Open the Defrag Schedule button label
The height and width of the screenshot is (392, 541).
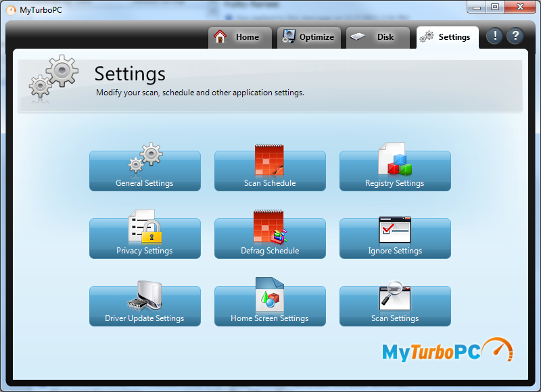270,251
